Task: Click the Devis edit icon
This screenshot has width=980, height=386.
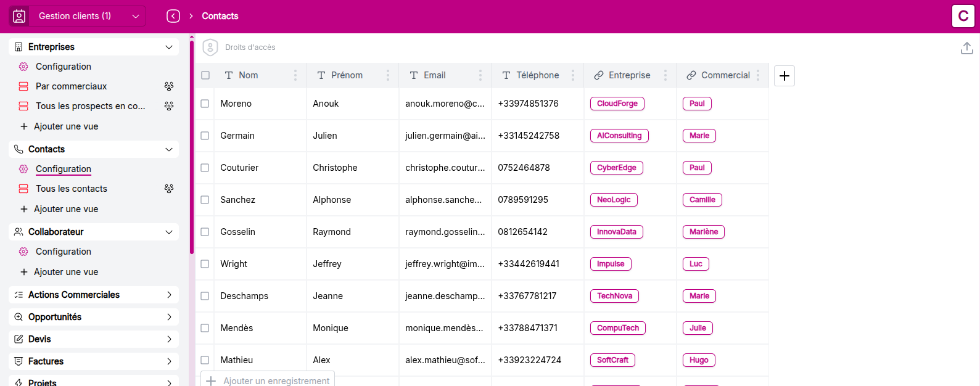Action: click(19, 339)
